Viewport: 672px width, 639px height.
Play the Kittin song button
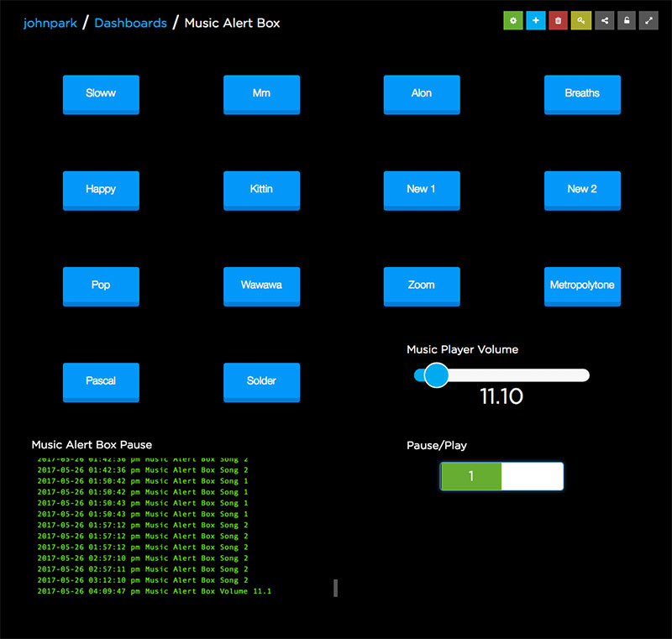[261, 190]
